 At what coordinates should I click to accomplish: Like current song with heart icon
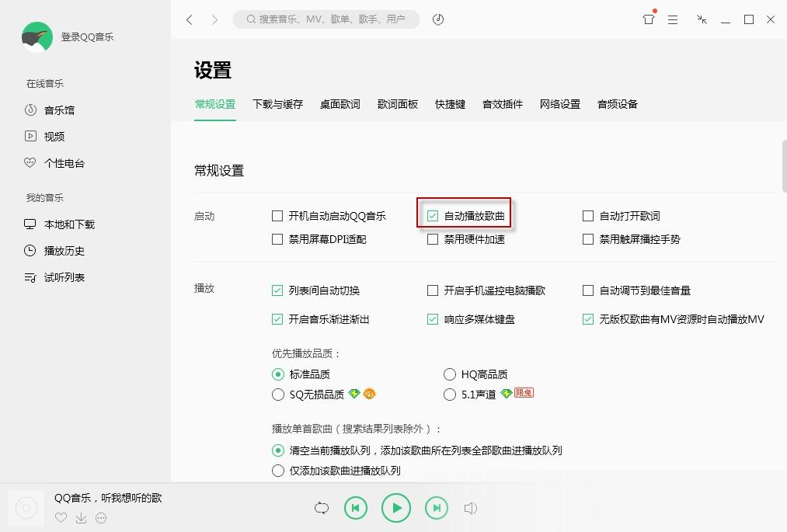click(61, 517)
